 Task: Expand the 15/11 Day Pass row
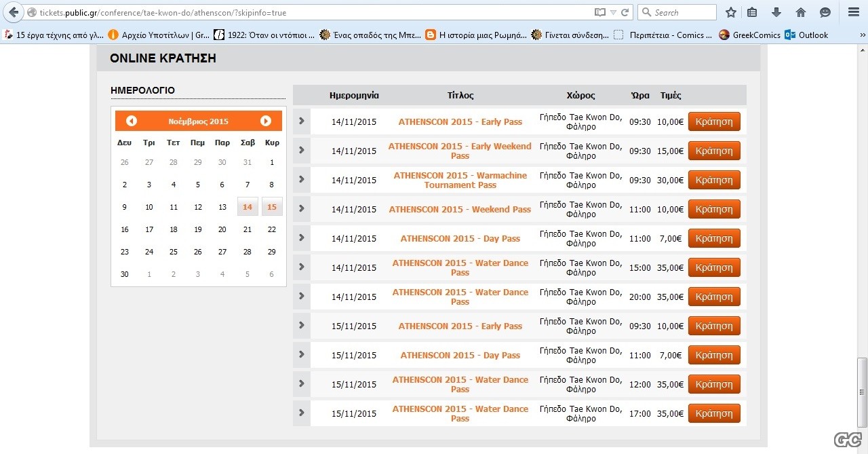(302, 355)
